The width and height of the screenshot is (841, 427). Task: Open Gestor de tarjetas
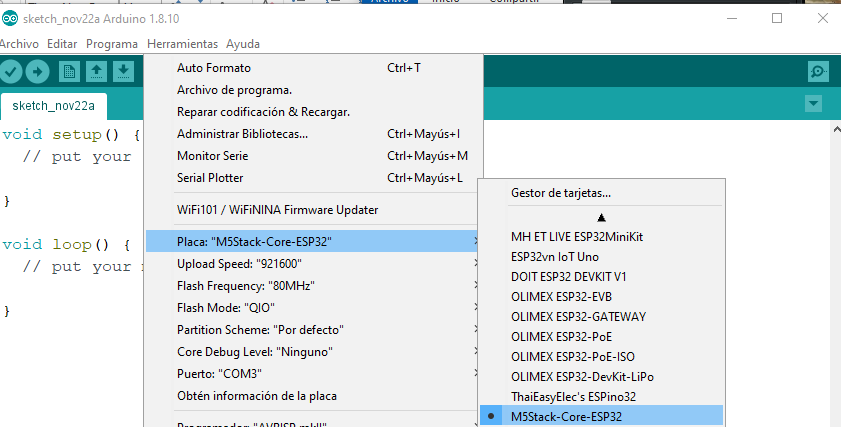tap(560, 192)
